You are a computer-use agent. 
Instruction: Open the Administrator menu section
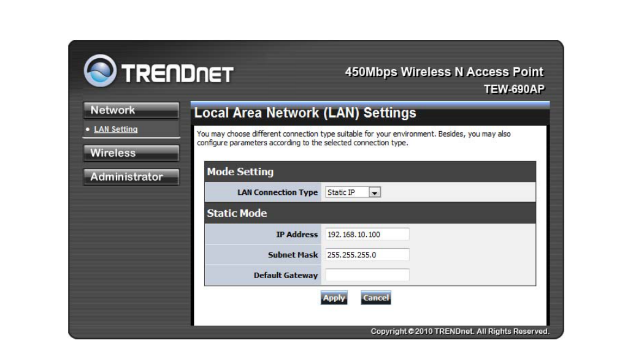click(131, 177)
